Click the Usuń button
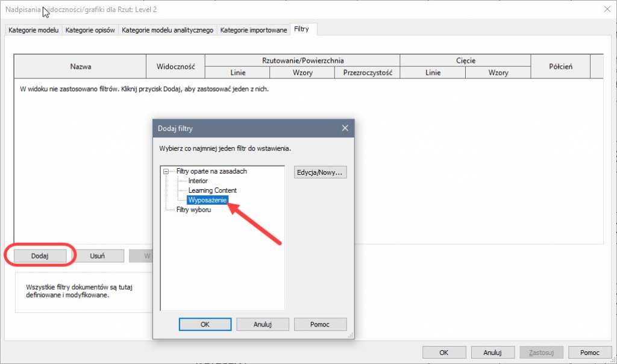 tap(97, 256)
